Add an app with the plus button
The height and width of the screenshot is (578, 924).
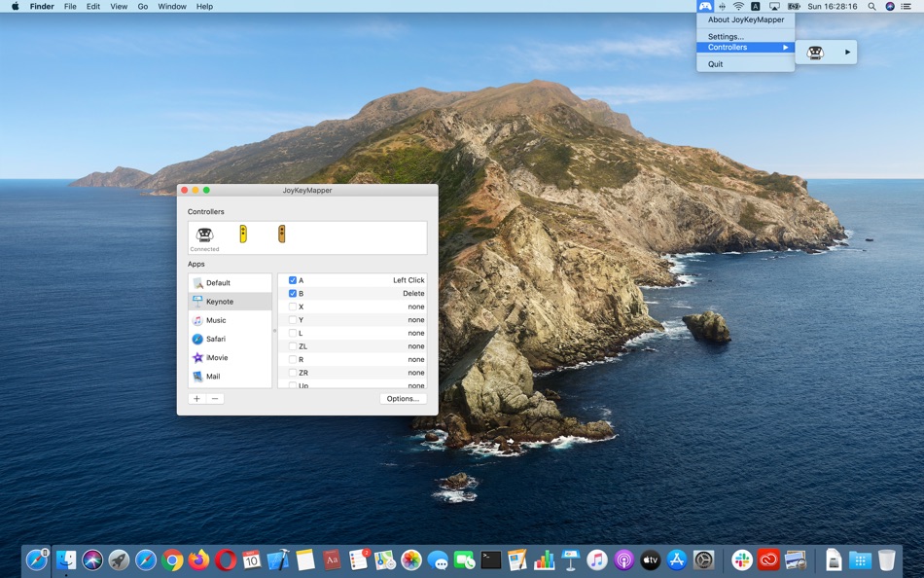197,399
